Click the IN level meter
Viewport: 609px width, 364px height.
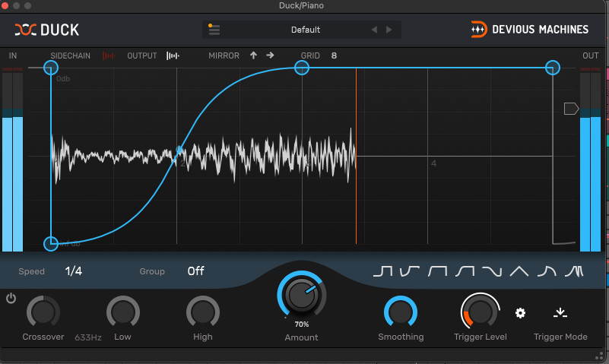[x=12, y=159]
